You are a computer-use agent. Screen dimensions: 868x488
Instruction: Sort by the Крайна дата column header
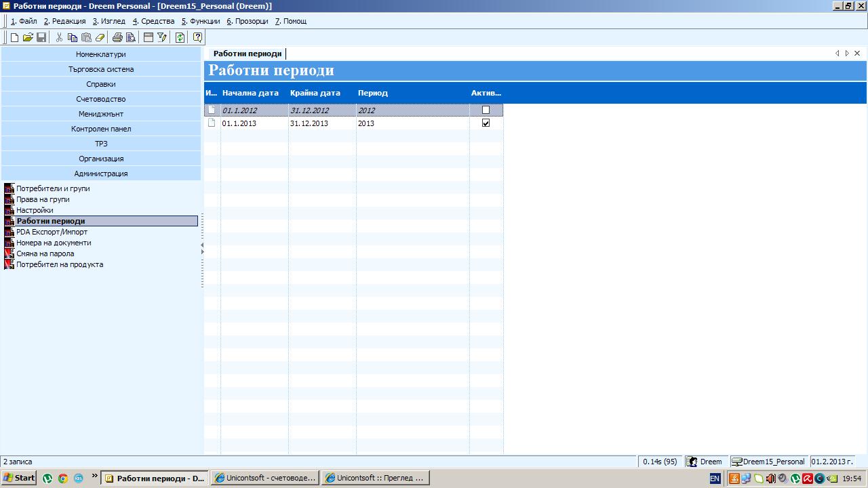tap(322, 93)
